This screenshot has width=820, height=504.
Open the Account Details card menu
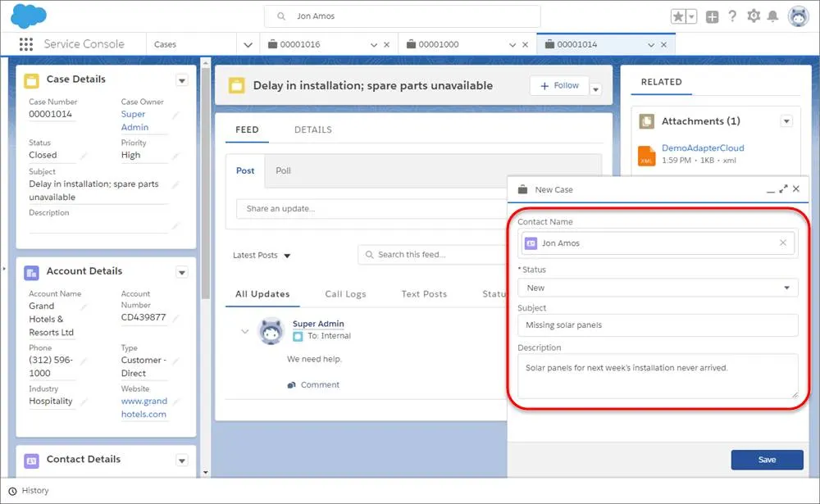[181, 272]
